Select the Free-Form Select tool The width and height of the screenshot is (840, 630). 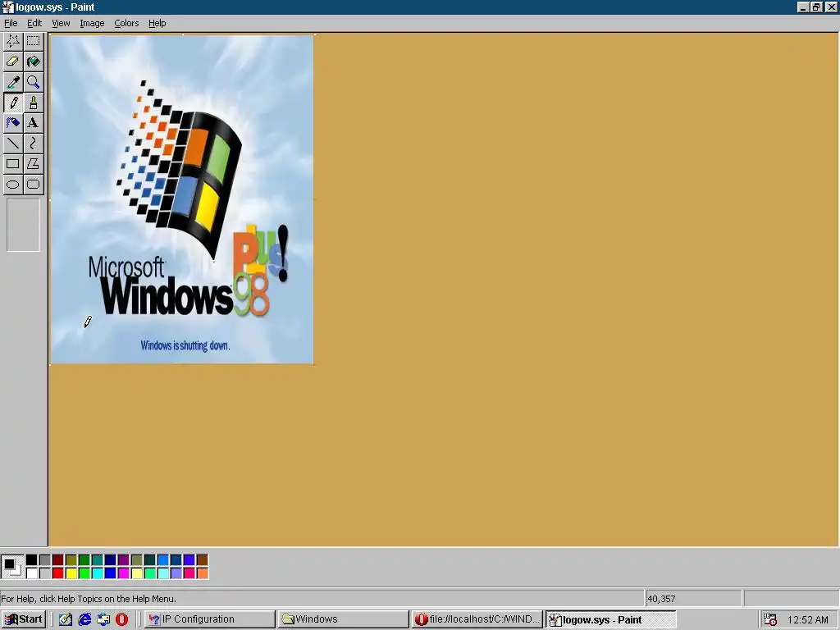pos(13,41)
